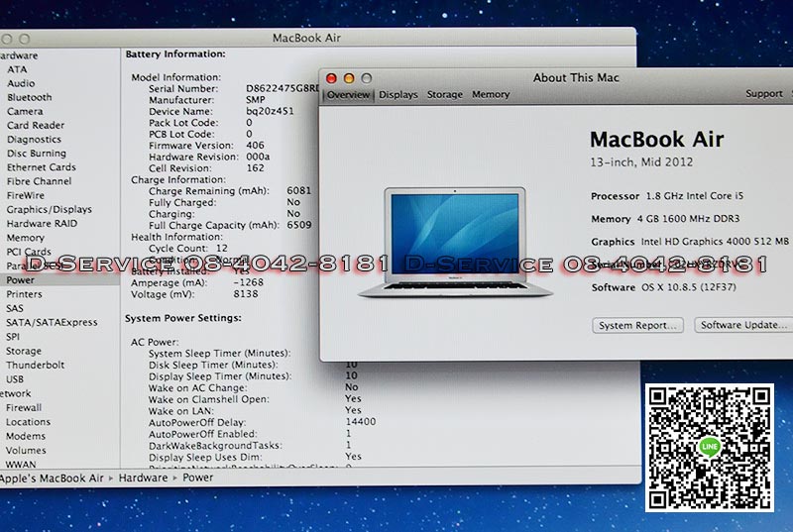Viewport: 793px width, 532px height.
Task: Open the Storage tab in About This Mac
Action: click(444, 94)
